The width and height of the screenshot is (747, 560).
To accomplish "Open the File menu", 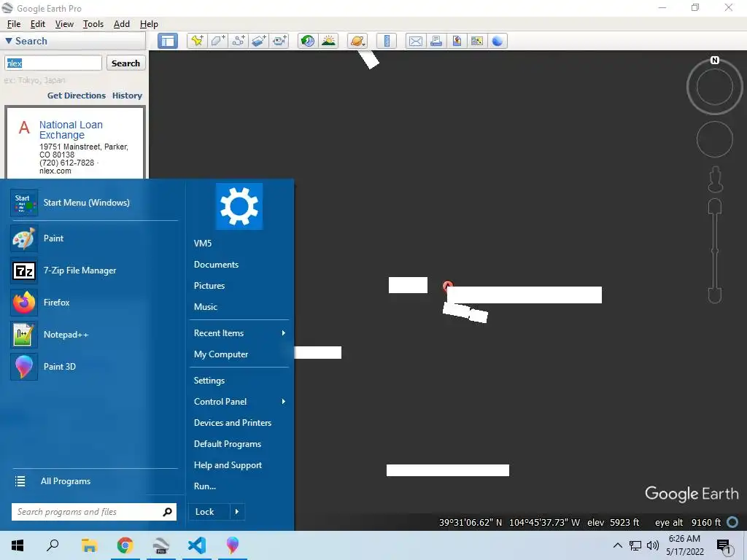I will [14, 24].
